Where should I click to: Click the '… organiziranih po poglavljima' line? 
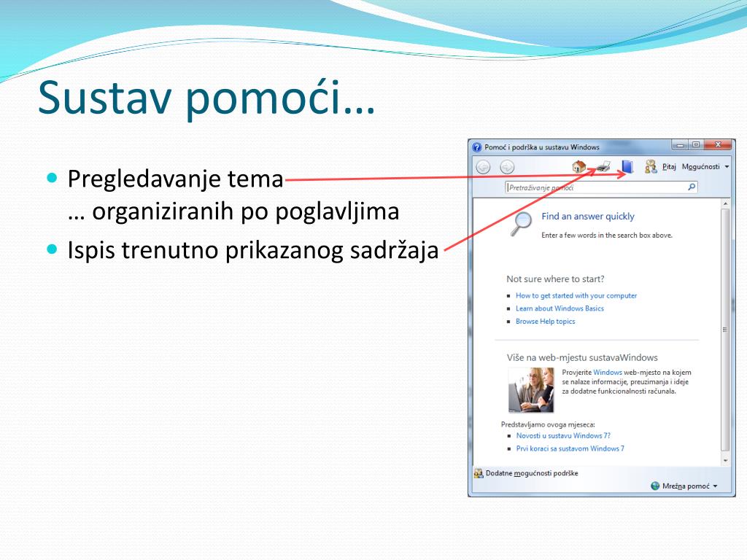tap(233, 211)
